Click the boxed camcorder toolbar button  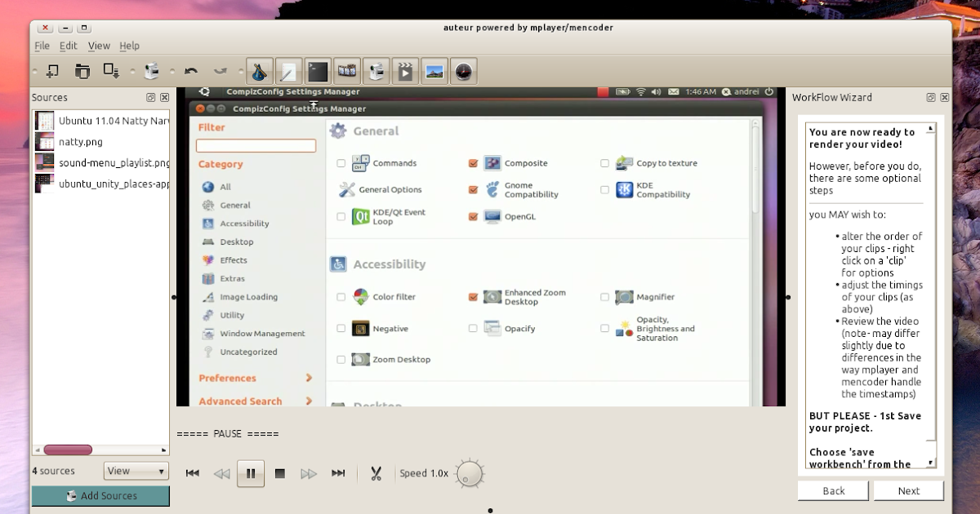[376, 72]
